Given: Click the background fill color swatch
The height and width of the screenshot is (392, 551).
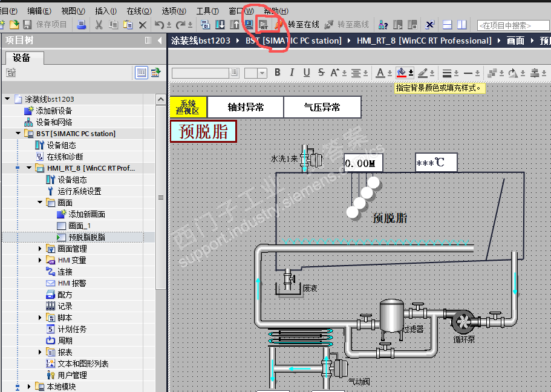Looking at the screenshot, I should pos(401,73).
